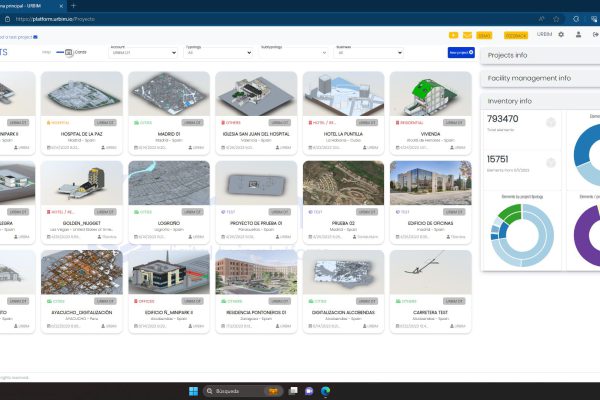Open the Madrid 01 project thumbnail
Image resolution: width=600 pixels, height=400 pixels.
pos(169,94)
